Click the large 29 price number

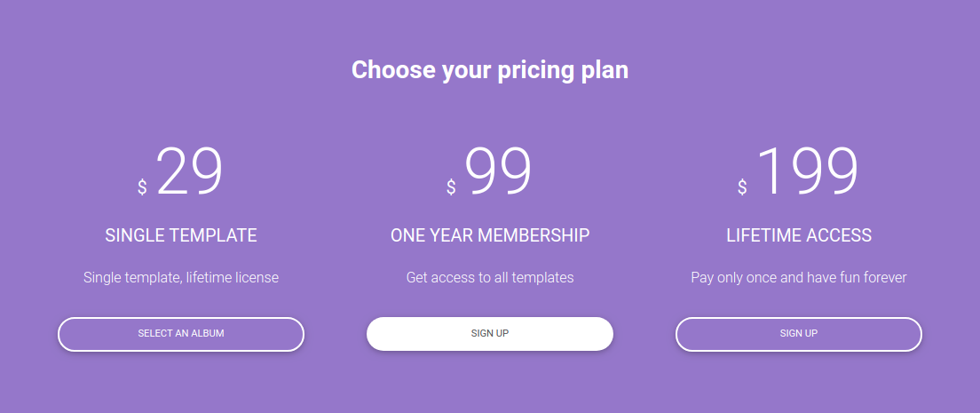pyautogui.click(x=190, y=172)
